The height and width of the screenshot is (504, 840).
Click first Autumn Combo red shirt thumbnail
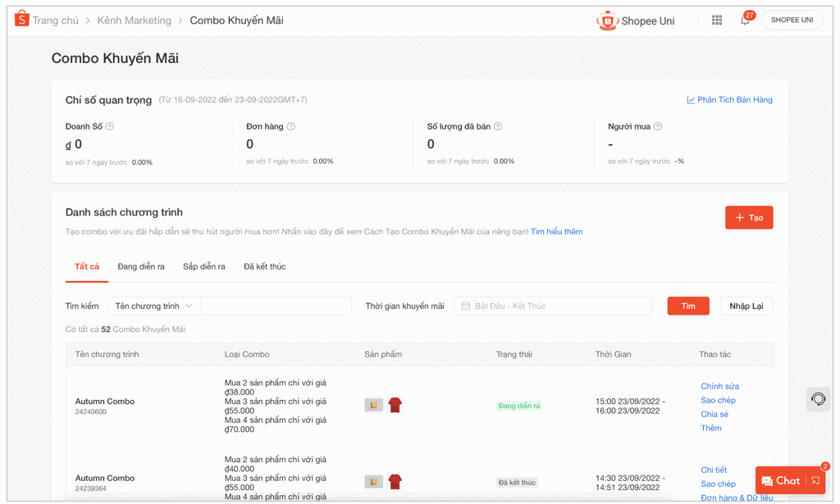[395, 405]
